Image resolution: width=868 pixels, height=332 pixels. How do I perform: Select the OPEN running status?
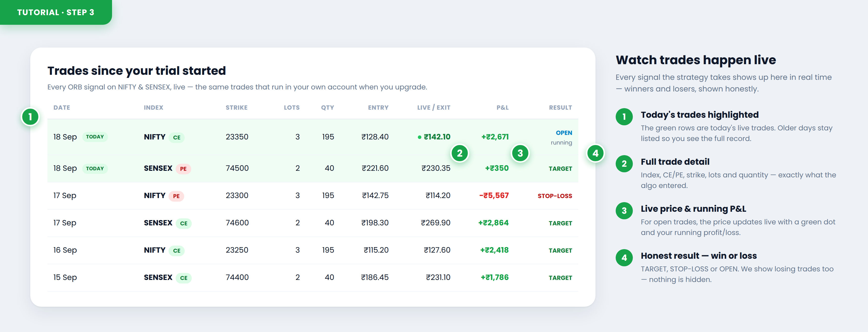click(561, 137)
